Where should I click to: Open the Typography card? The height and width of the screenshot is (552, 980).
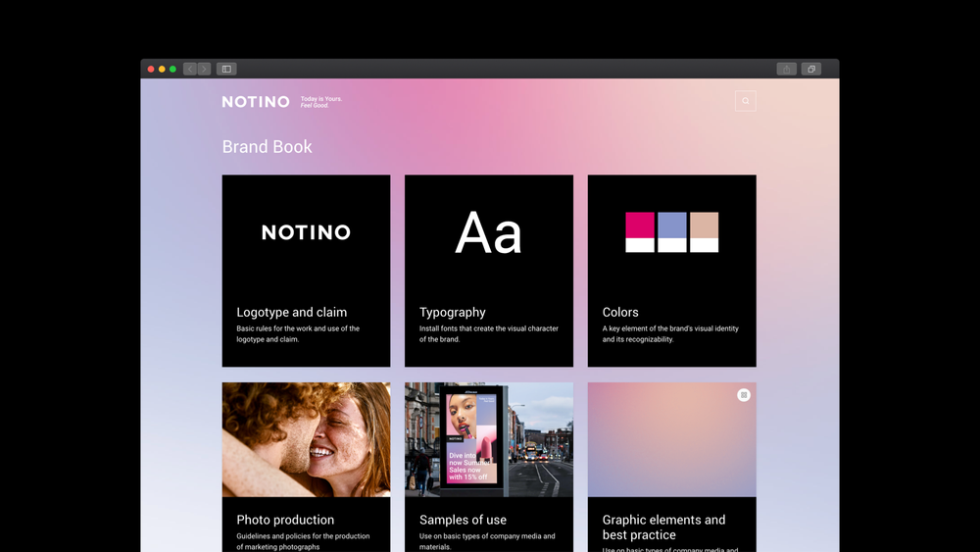(x=489, y=271)
